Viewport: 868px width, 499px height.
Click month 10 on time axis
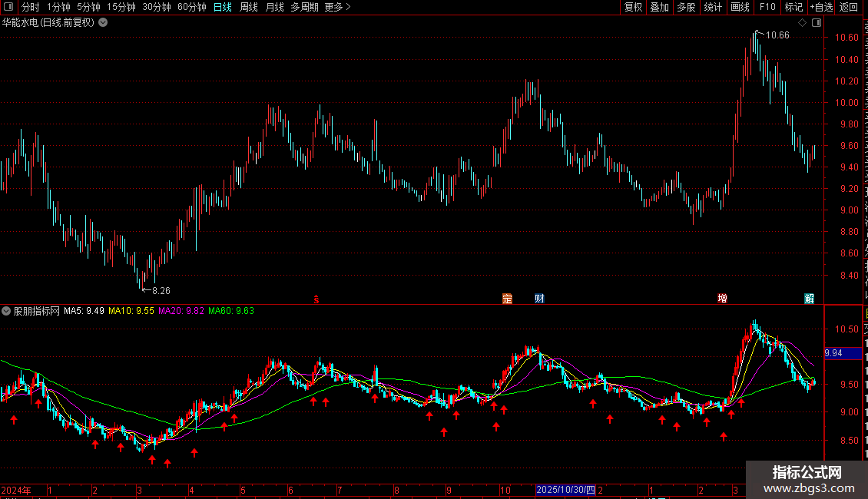[x=505, y=490]
